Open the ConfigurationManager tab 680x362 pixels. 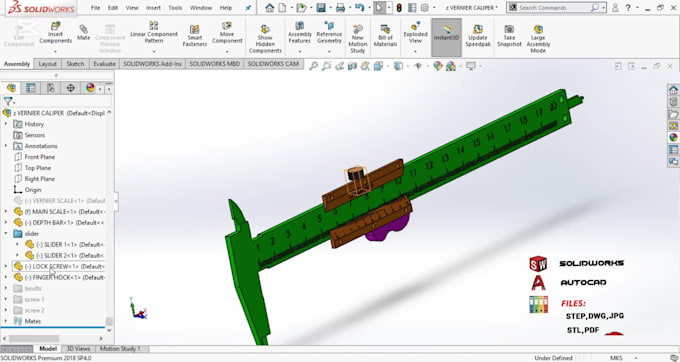51,88
